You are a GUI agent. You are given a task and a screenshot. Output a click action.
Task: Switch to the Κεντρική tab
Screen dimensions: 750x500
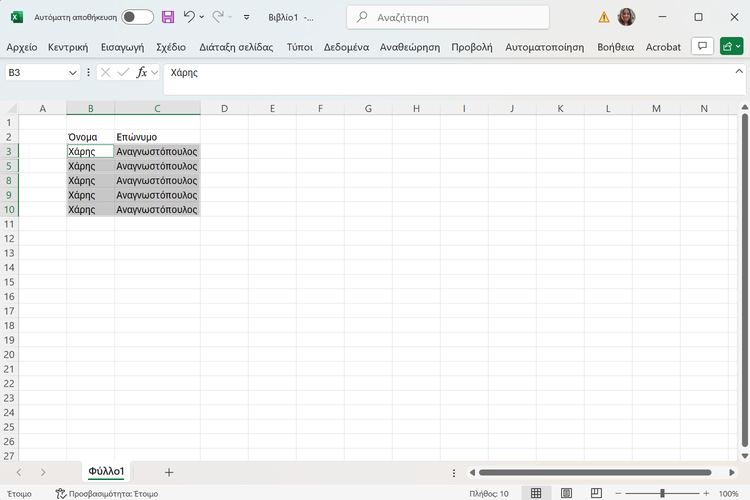(x=68, y=47)
